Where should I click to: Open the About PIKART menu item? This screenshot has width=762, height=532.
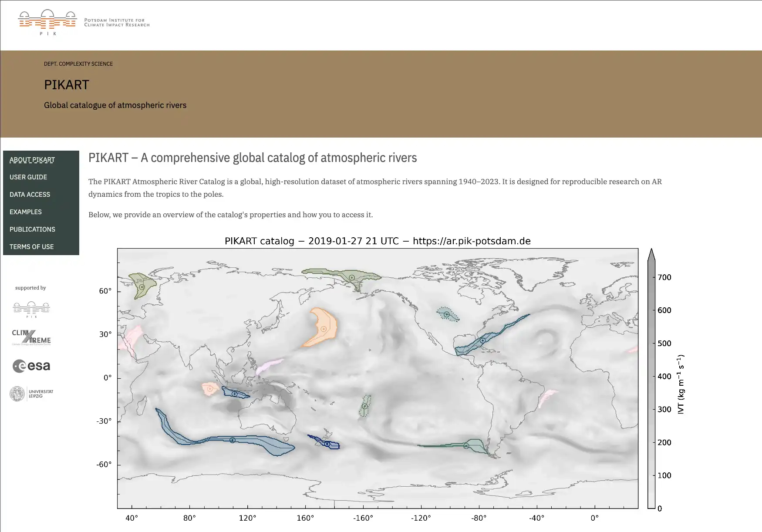[x=32, y=160]
